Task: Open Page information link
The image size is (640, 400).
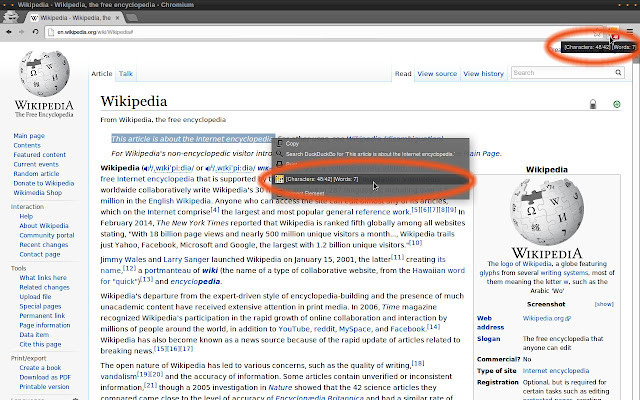Action: [45, 325]
